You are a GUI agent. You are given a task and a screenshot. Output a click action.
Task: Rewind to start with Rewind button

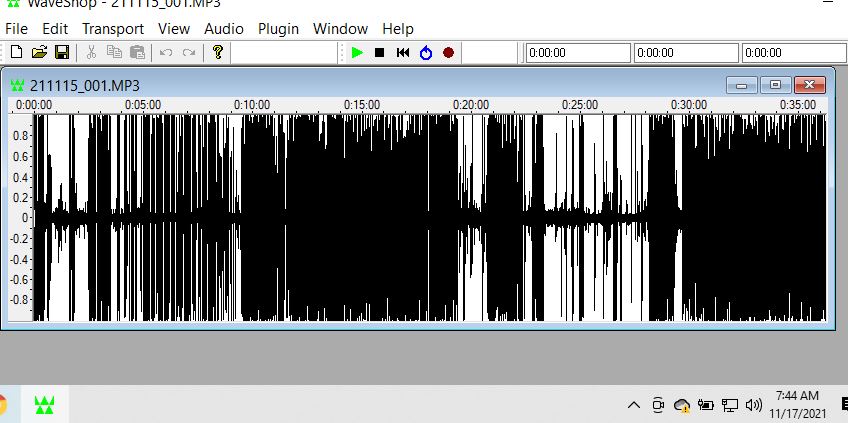403,52
